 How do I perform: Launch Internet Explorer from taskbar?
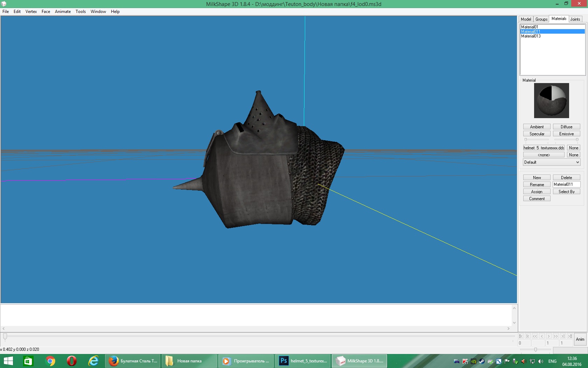coord(93,361)
